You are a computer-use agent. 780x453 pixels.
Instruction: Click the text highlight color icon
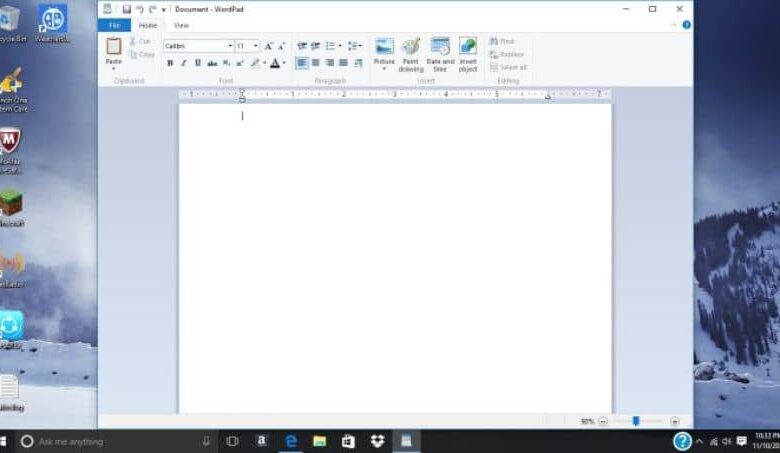coord(255,63)
